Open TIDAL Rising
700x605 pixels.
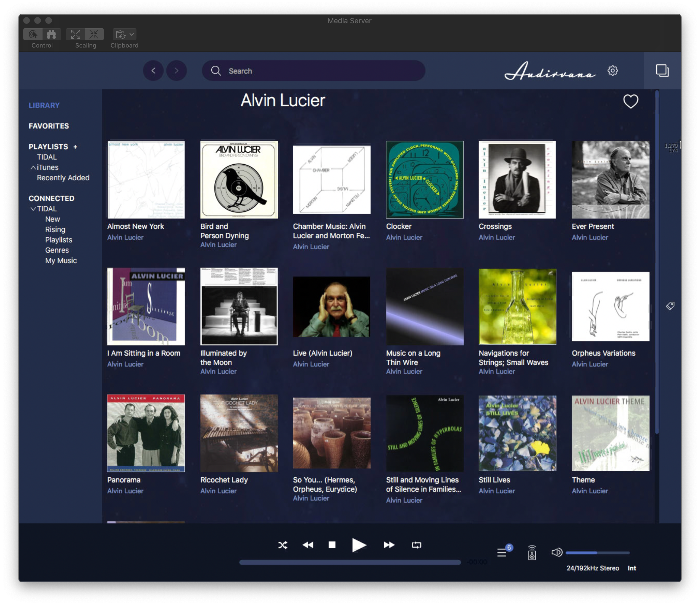tap(55, 229)
